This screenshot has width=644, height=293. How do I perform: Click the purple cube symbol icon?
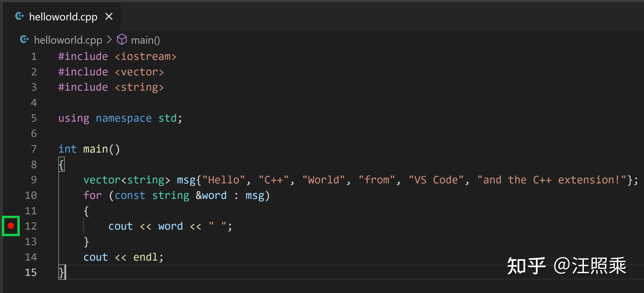[122, 39]
